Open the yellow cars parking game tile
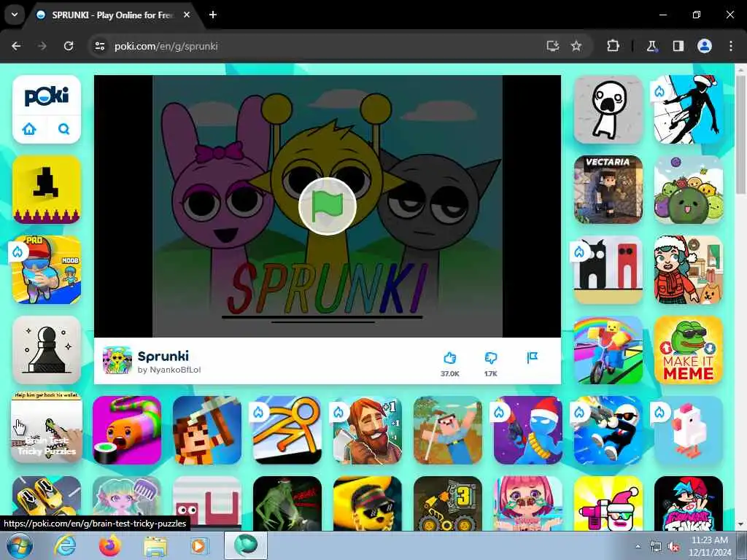This screenshot has width=747, height=560. click(47, 497)
